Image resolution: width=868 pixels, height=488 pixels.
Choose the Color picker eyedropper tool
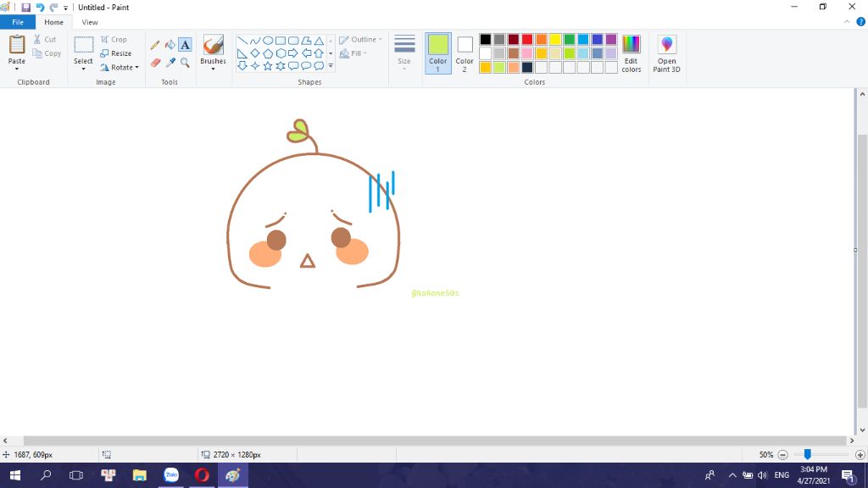point(170,63)
